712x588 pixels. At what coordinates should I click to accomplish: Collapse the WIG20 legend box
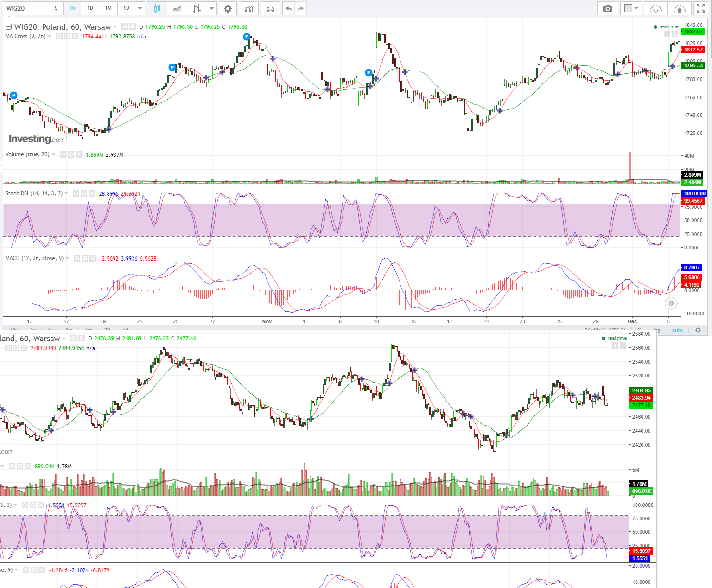point(8,27)
